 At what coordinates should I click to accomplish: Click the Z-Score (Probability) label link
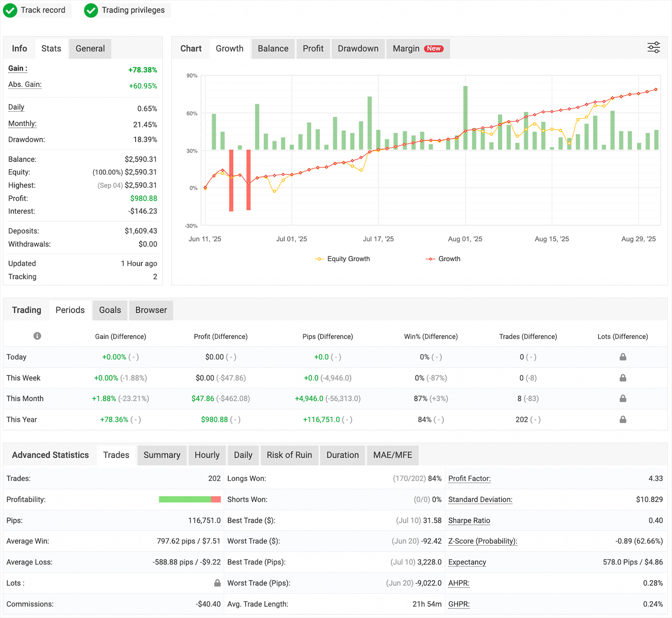483,541
